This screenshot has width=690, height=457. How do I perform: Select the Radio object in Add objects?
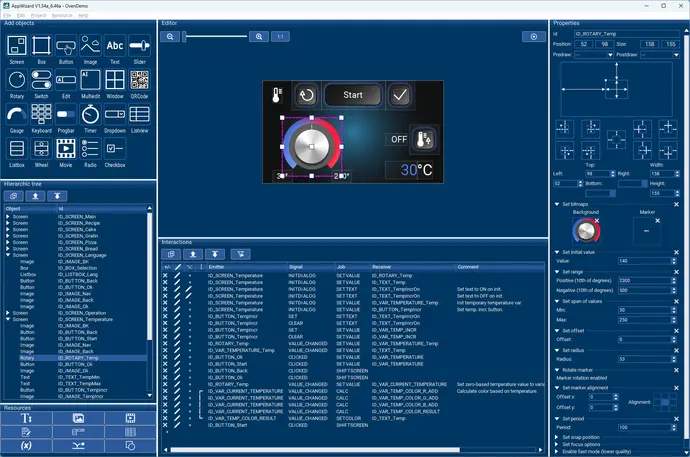pos(90,149)
